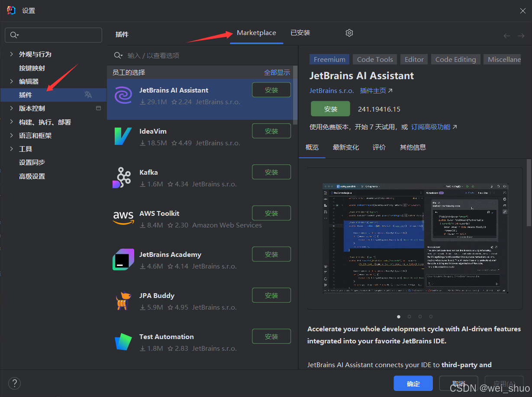Click the IntelliJ IDEA logo in title bar
Viewport: 532px width, 397px height.
tap(11, 10)
